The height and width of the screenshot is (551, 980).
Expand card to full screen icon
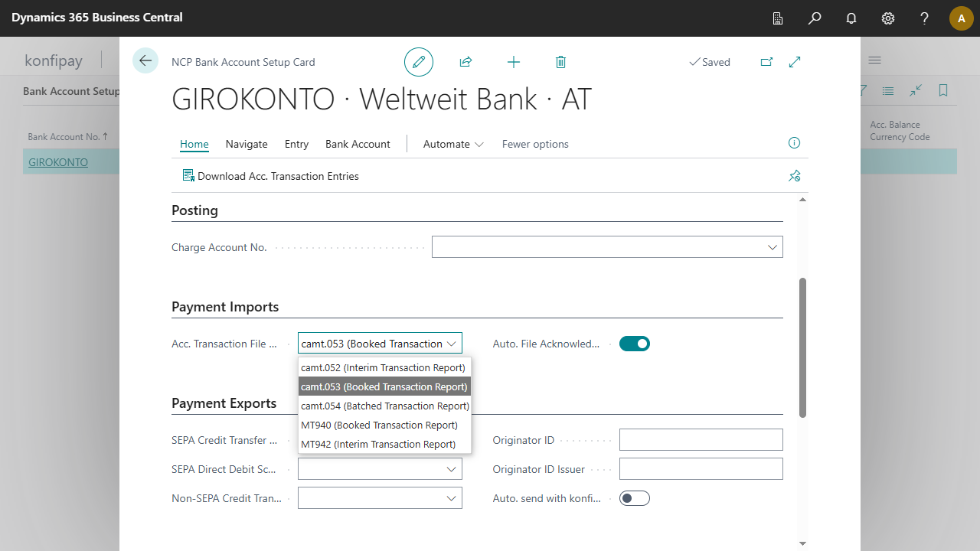pyautogui.click(x=795, y=62)
